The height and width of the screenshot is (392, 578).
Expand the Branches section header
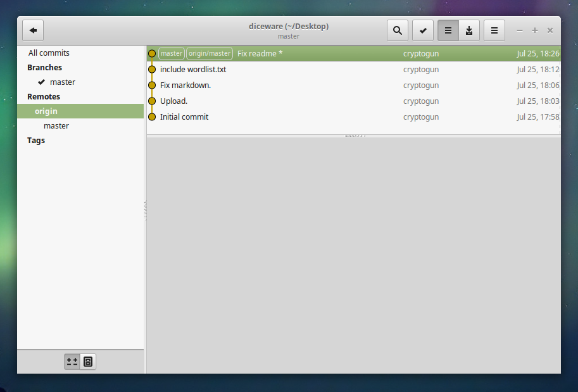tap(44, 67)
